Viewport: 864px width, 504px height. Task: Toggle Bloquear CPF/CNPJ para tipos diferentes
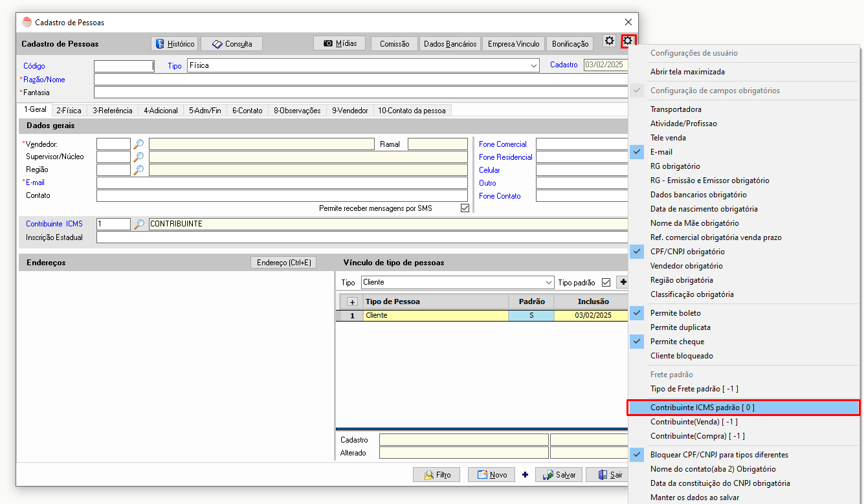[744, 455]
